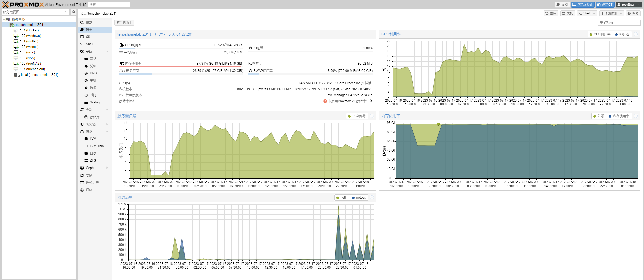Select VM 100 (windows) monitor icon
Image resolution: width=644 pixels, height=280 pixels.
tap(16, 36)
